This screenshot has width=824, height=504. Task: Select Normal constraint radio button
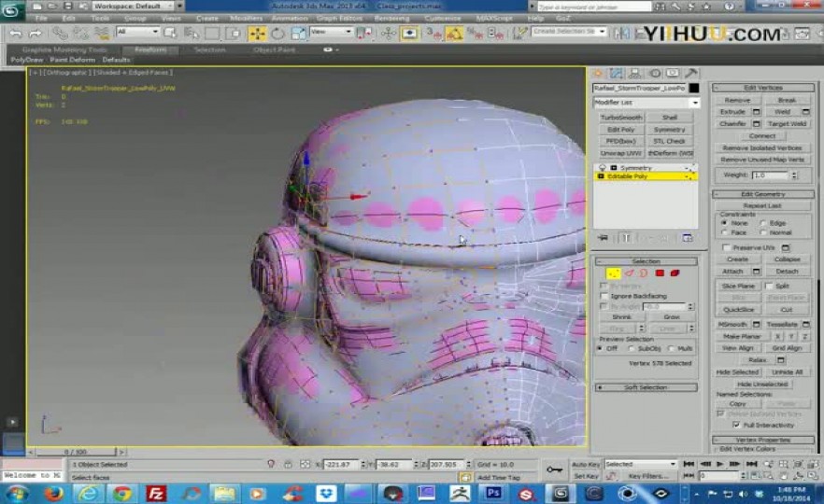tap(763, 232)
